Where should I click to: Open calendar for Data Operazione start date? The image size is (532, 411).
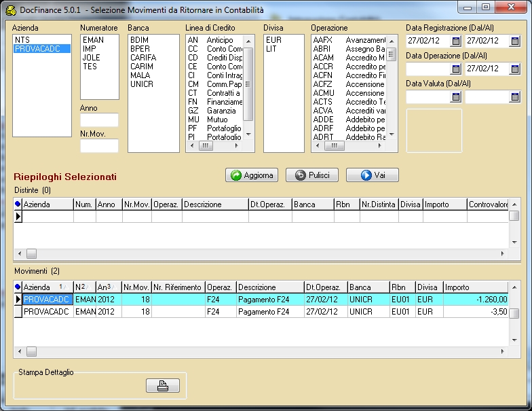coord(455,69)
